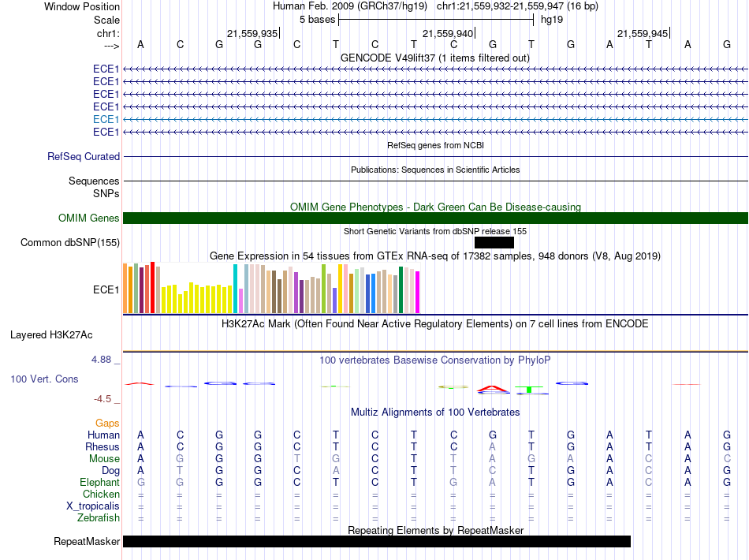Click the 21,559,940 position marker
This screenshot has height=560, width=749.
(x=448, y=33)
